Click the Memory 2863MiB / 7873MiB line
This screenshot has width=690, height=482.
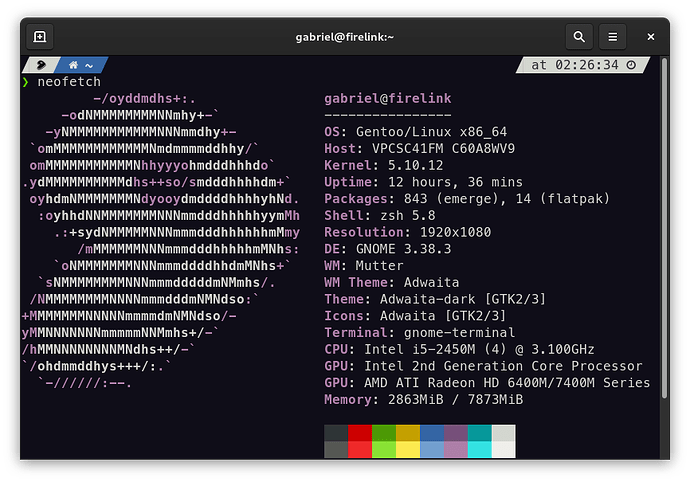pos(423,399)
